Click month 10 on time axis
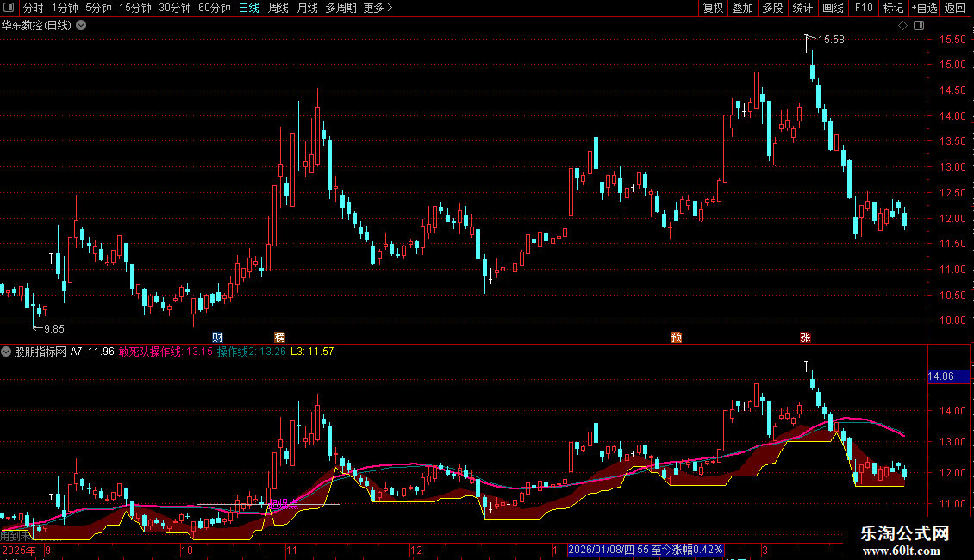This screenshot has height=560, width=974. (x=186, y=550)
